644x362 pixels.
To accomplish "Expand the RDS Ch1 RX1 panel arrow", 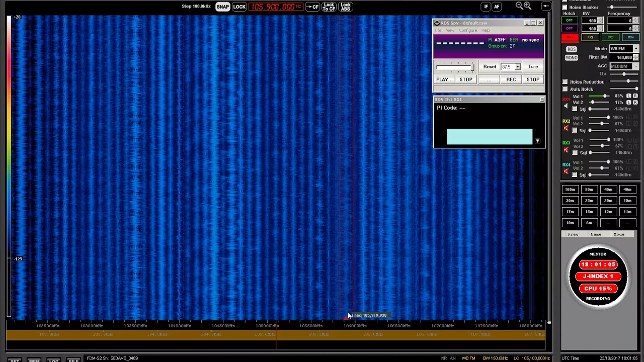I will (x=537, y=141).
